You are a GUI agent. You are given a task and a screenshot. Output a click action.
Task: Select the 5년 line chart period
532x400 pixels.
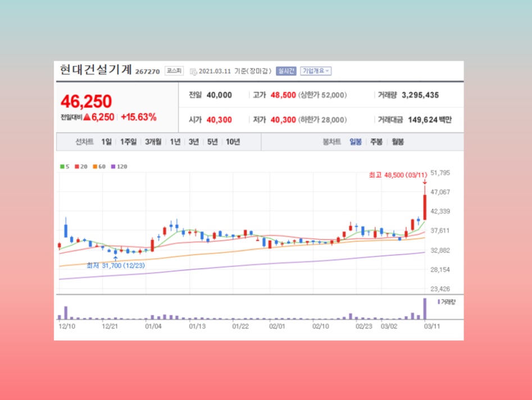click(x=212, y=142)
